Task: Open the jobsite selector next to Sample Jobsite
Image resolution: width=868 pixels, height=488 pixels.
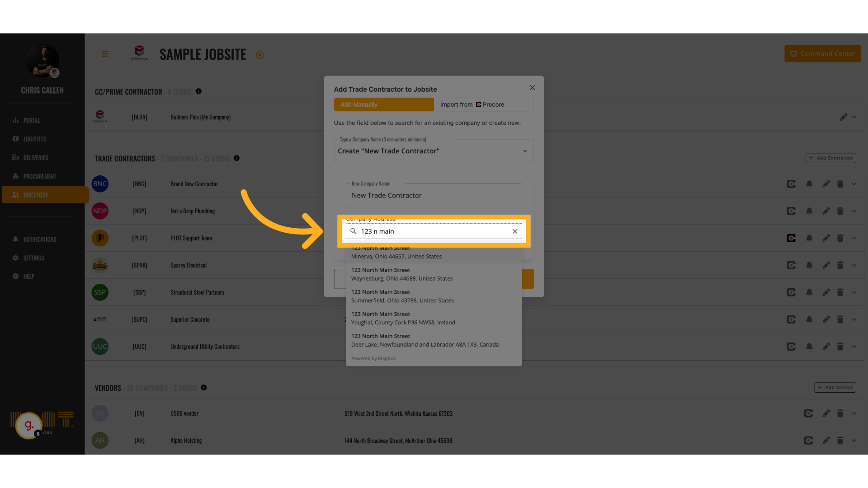Action: [x=259, y=55]
